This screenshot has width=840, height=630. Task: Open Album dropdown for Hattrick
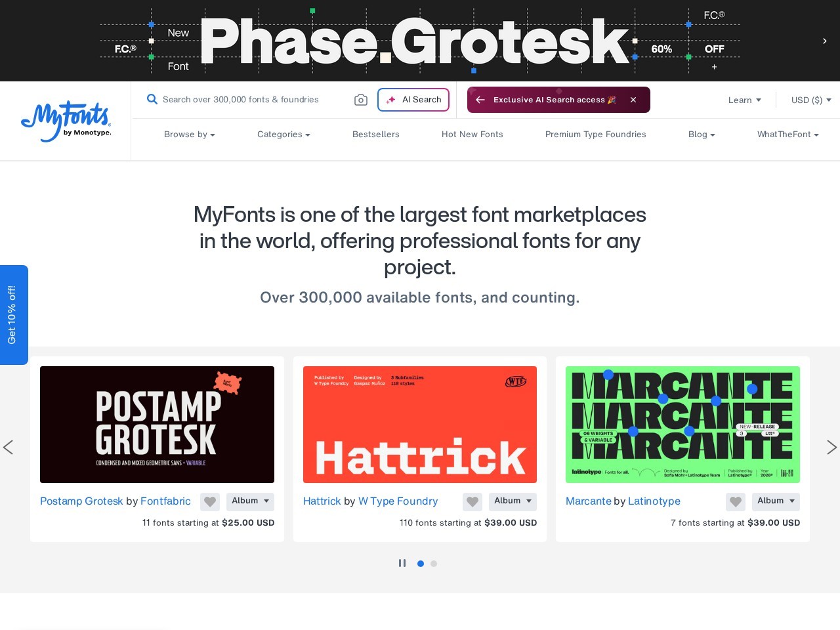click(513, 501)
